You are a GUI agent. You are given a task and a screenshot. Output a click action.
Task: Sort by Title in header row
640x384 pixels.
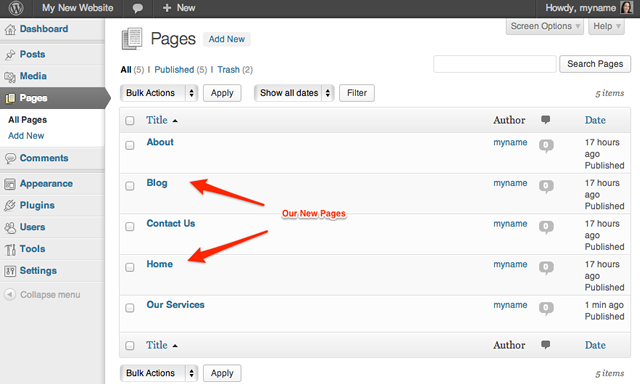[x=157, y=120]
